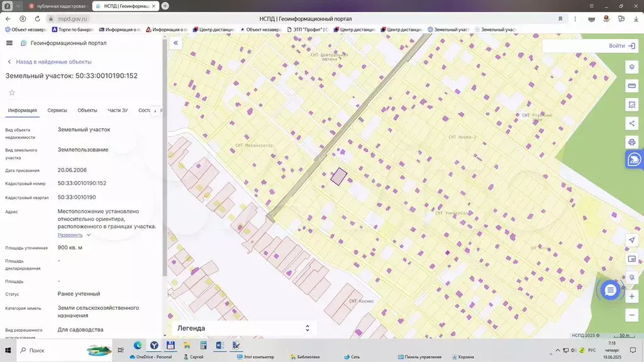This screenshot has height=362, width=644.
Task: Open Task View on taskbar
Action: 120,350
